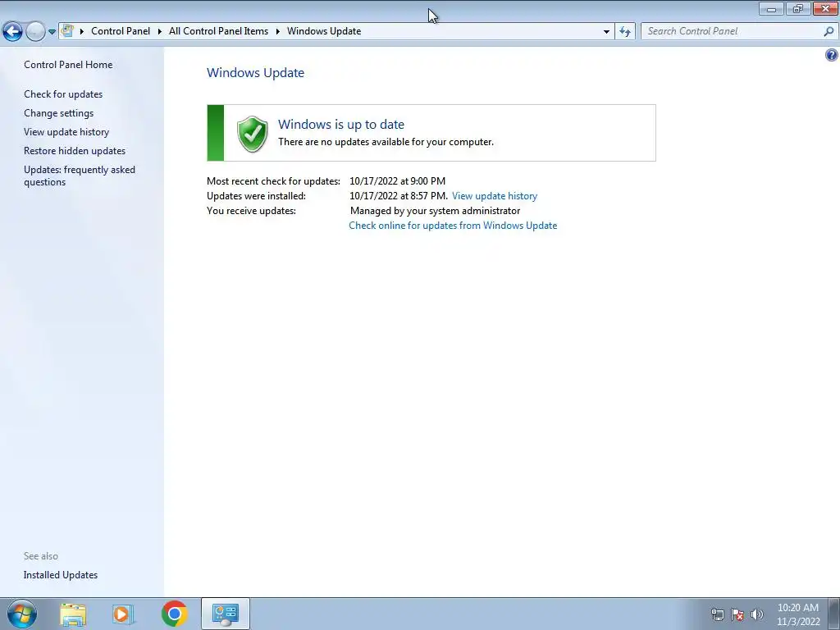Click 'There are no updates available' message
Viewport: 840px width, 630px height.
[x=386, y=142]
